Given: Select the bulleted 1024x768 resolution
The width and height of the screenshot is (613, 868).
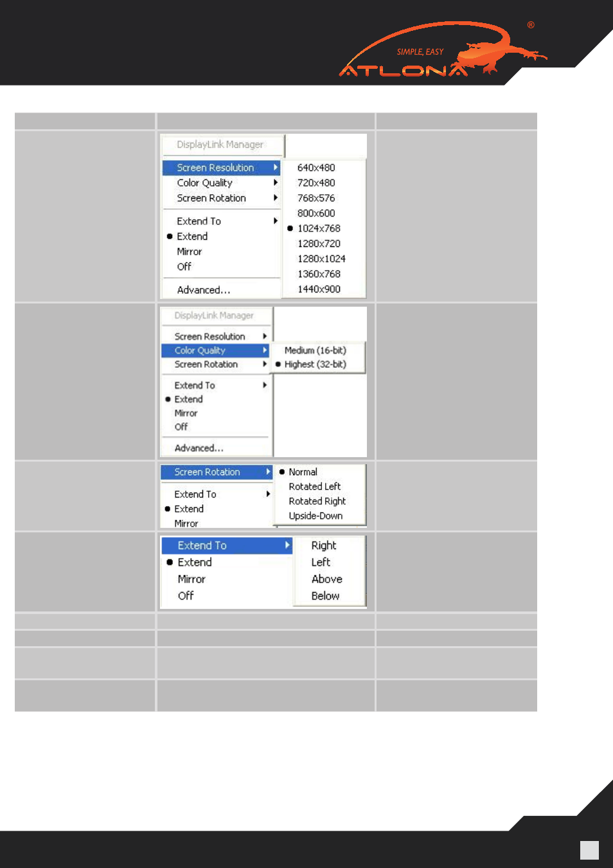Looking at the screenshot, I should tap(319, 228).
